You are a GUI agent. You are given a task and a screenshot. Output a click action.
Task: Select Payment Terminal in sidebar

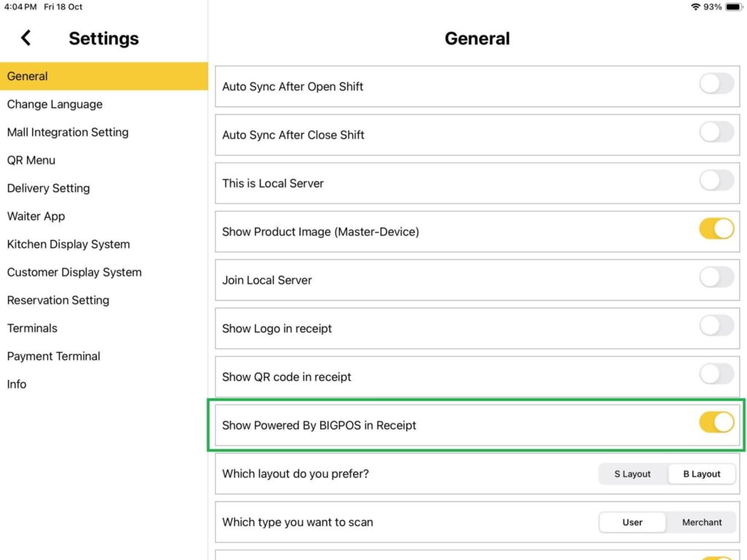click(x=54, y=357)
